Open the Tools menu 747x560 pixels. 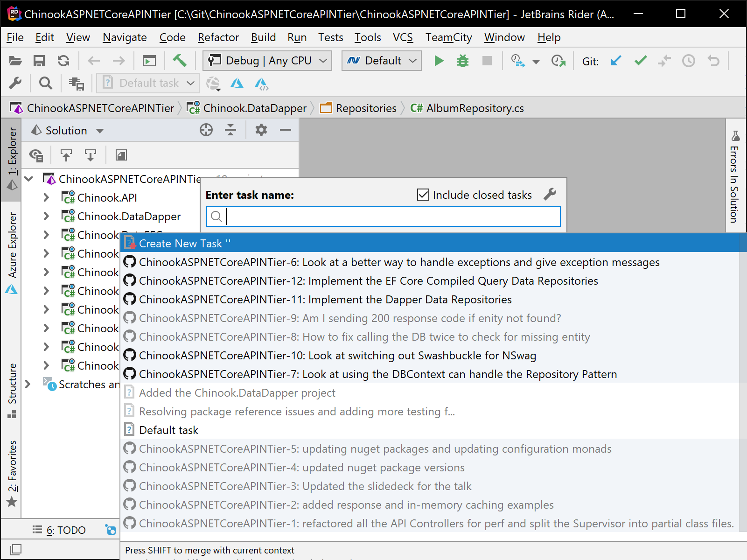tap(368, 37)
